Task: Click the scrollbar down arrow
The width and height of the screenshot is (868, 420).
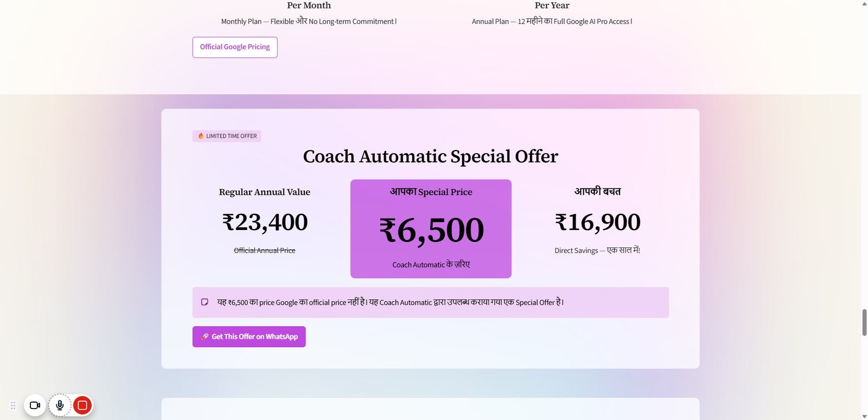Action: coord(864,416)
